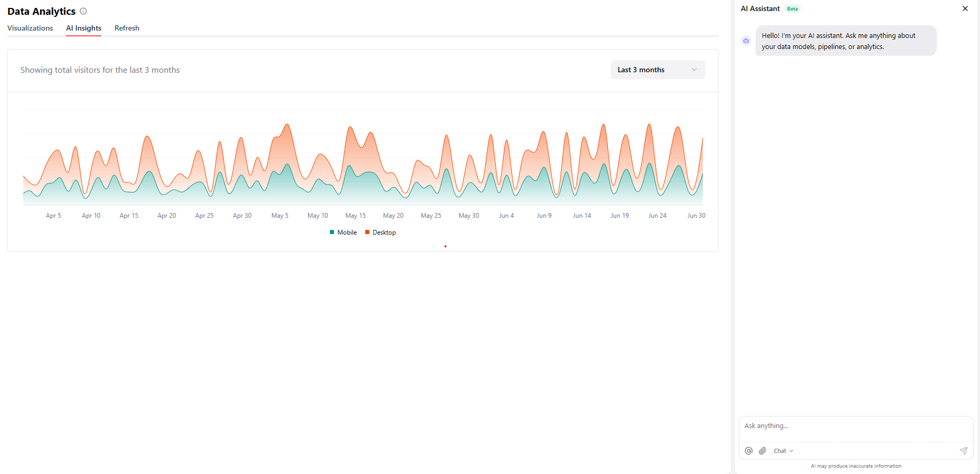Click the May 20 axis label
This screenshot has height=474, width=980.
point(394,216)
